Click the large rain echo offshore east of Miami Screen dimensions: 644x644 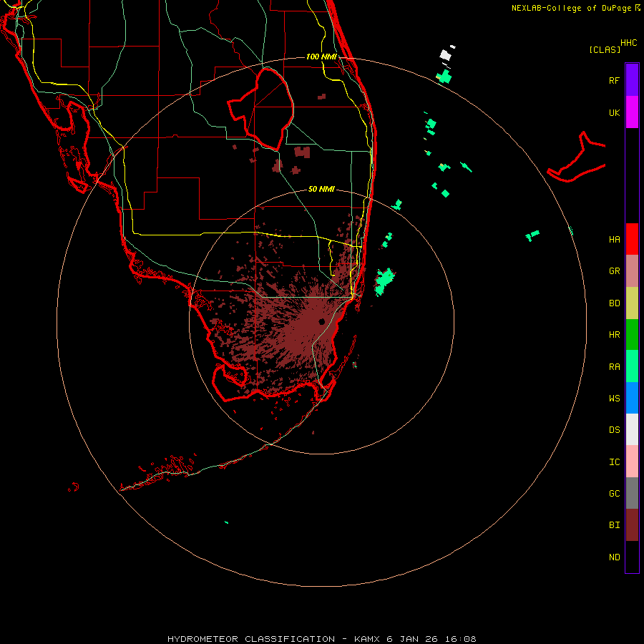pos(384,281)
